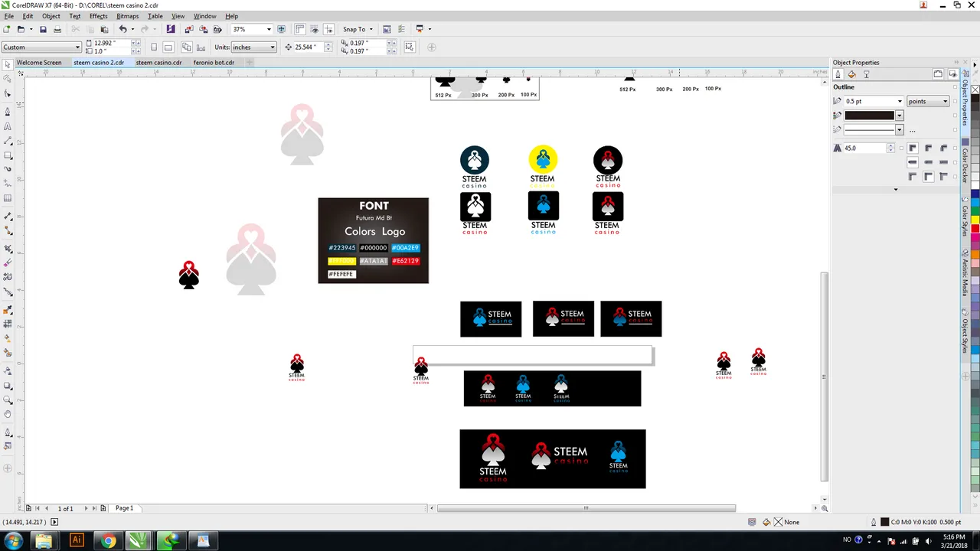The image size is (980, 551).
Task: Open the Bitmaps menu
Action: pos(128,16)
